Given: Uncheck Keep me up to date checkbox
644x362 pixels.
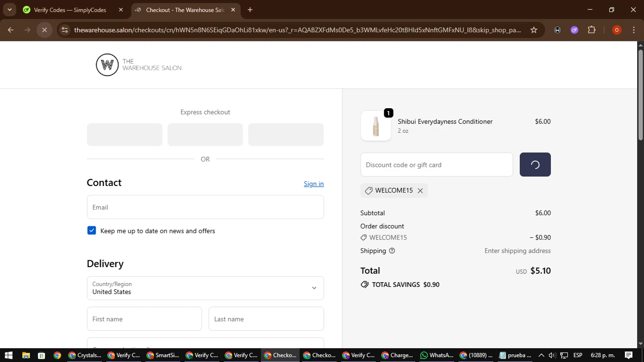Looking at the screenshot, I should click(91, 231).
